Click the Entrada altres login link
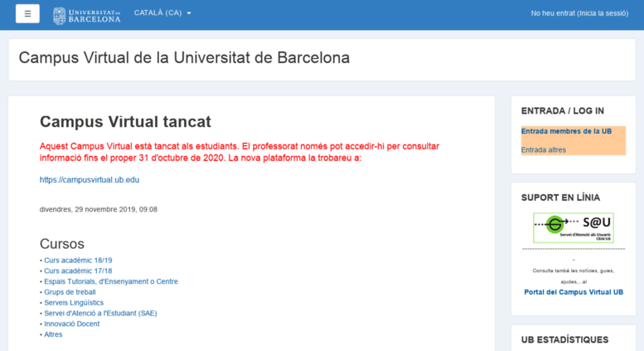 [x=544, y=150]
